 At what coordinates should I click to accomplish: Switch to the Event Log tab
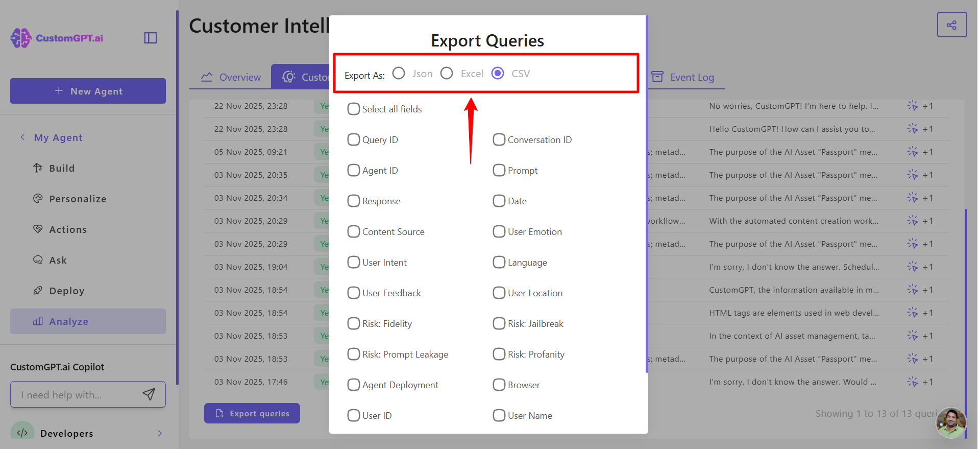pos(683,77)
